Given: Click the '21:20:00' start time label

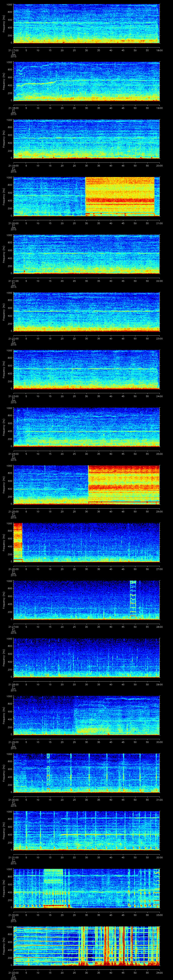Looking at the screenshot, I should tap(13, 223).
